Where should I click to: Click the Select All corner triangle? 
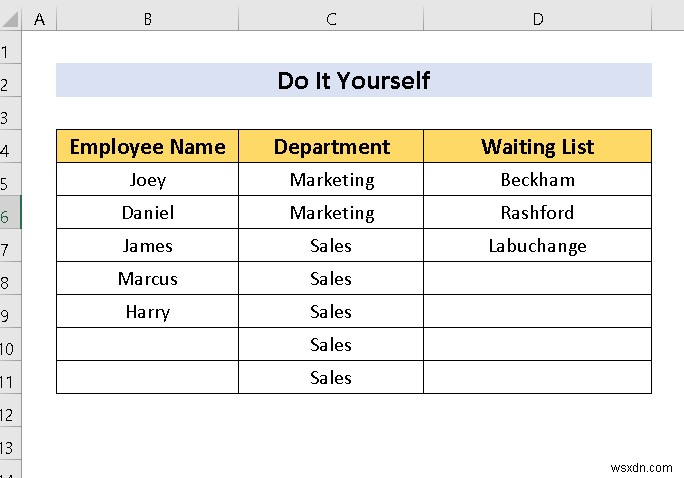[11, 19]
